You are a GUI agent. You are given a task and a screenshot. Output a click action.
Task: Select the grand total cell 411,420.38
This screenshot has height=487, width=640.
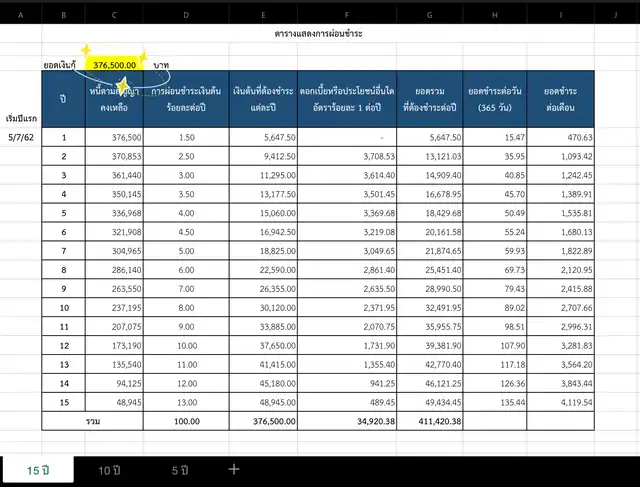430,421
